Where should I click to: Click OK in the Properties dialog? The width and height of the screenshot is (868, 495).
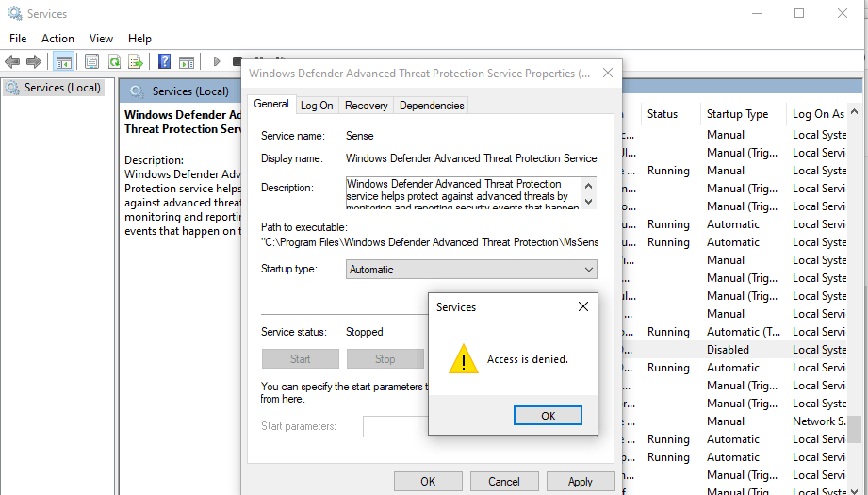pos(428,482)
